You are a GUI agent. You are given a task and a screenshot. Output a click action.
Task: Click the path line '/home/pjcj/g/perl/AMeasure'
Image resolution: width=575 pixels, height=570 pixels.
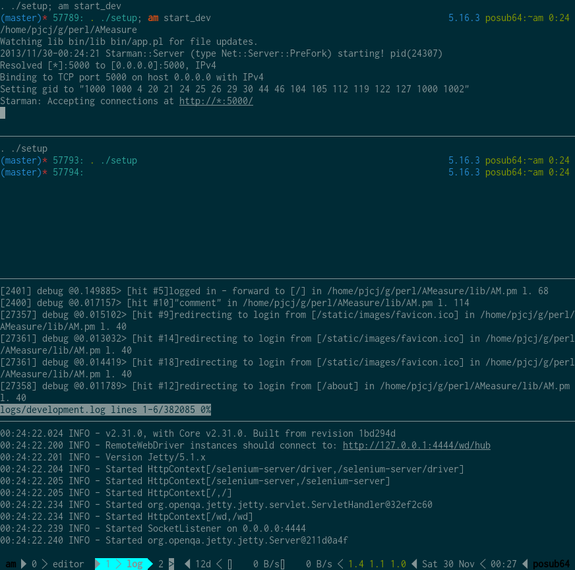(x=69, y=30)
